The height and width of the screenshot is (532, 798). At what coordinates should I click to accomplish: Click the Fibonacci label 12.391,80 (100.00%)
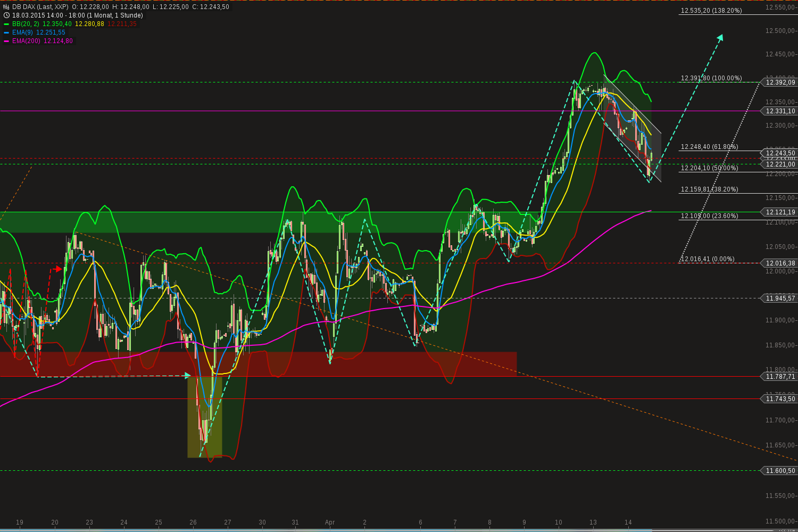click(711, 78)
